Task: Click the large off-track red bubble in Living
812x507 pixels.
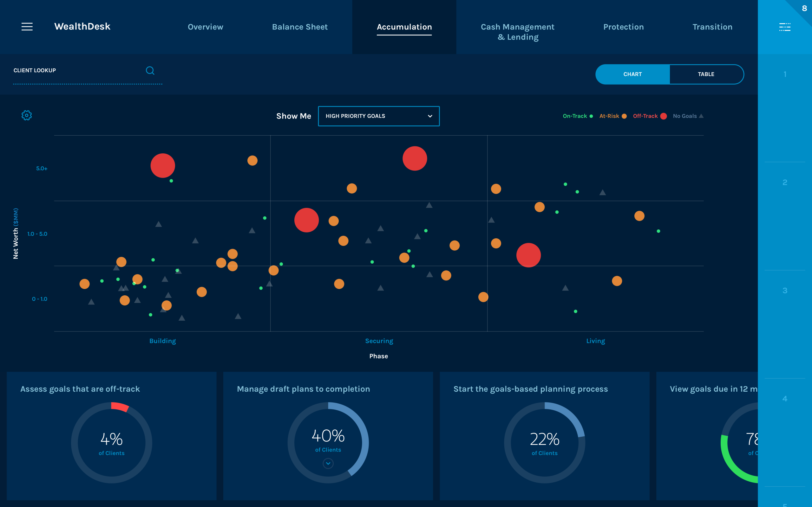Action: 528,255
